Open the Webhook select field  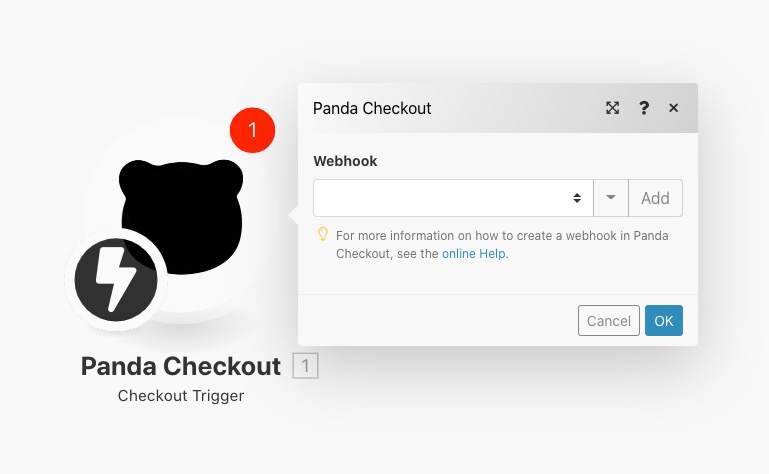coord(453,198)
